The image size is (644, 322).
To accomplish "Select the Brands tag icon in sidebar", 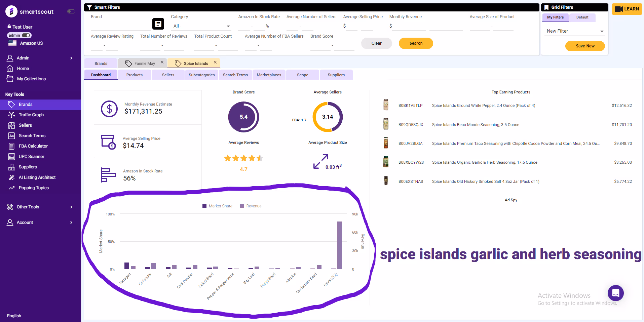I will (11, 104).
